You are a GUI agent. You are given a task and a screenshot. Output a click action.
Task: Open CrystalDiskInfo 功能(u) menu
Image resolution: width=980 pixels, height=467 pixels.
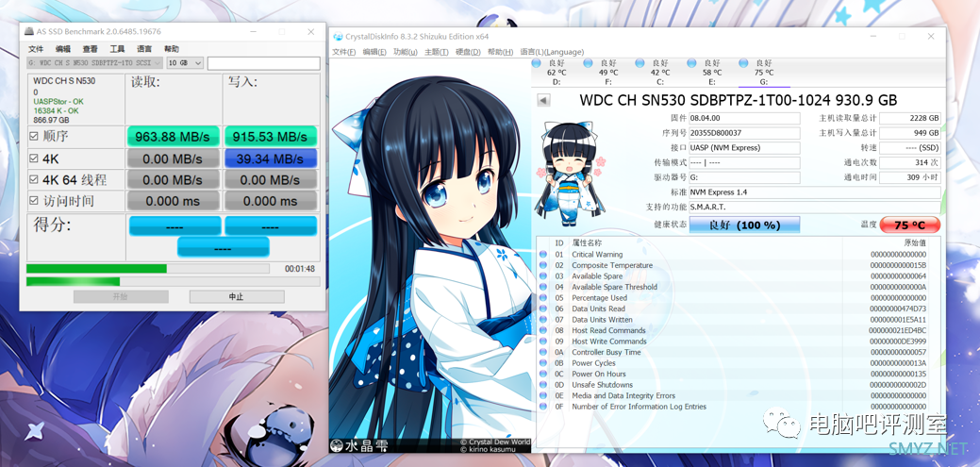coord(405,52)
